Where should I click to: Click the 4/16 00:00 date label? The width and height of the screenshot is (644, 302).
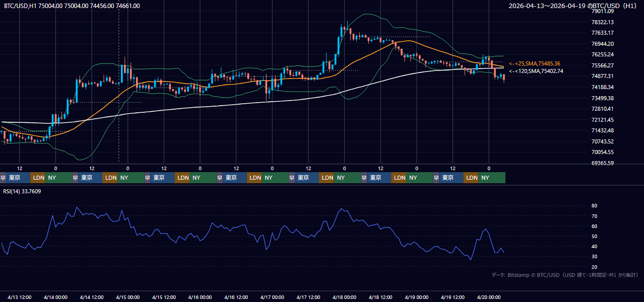coord(200,297)
